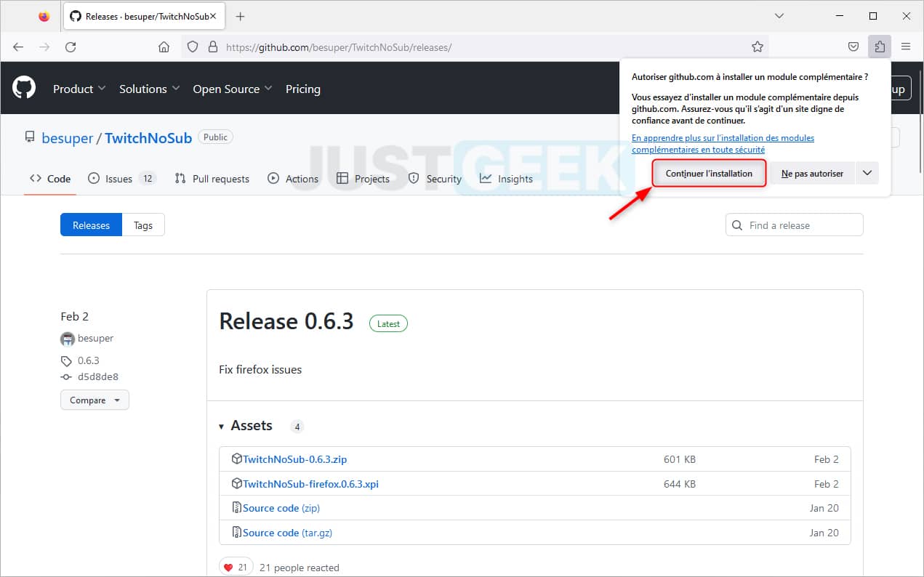Save page to Pocket
Viewport: 924px width, 577px height.
click(x=854, y=47)
